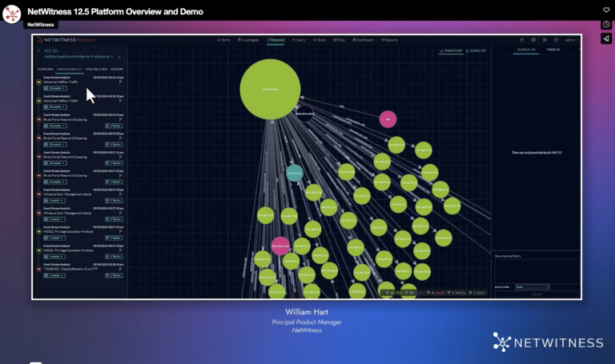
Task: Expand events dropdown on first Abnormal Netflow Traffic
Action: (56, 87)
